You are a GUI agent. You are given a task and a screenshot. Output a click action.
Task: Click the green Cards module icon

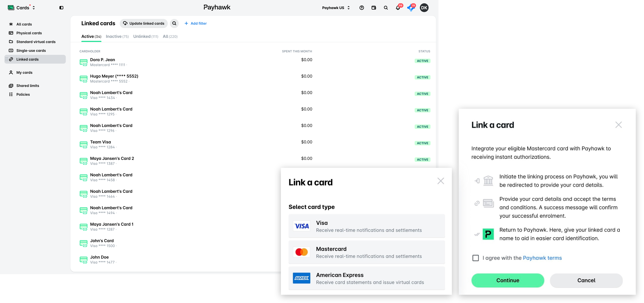11,8
